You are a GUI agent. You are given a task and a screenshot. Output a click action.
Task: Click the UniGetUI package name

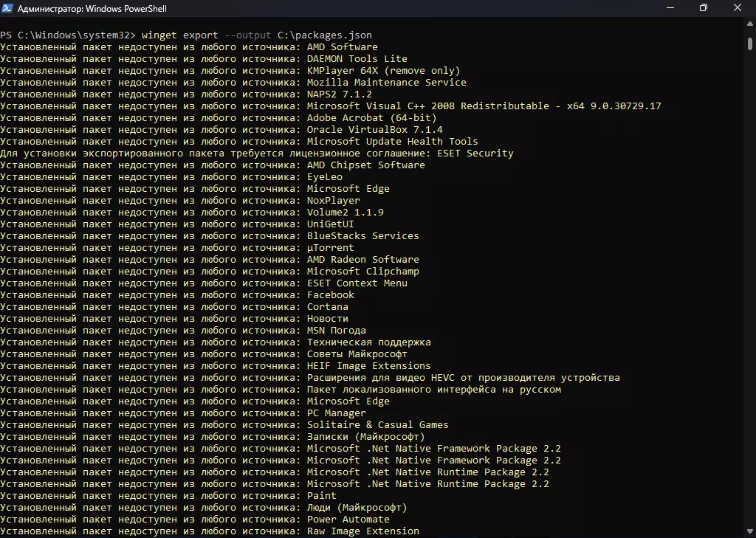tap(330, 224)
